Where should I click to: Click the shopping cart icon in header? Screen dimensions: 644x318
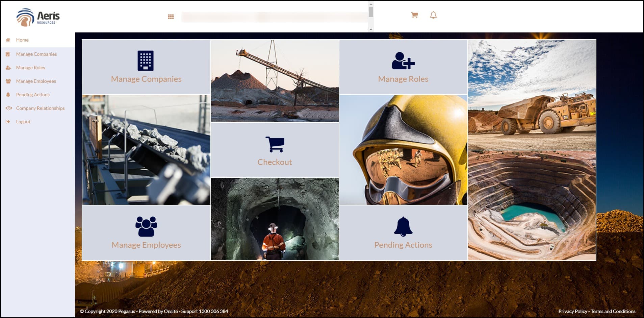tap(414, 15)
